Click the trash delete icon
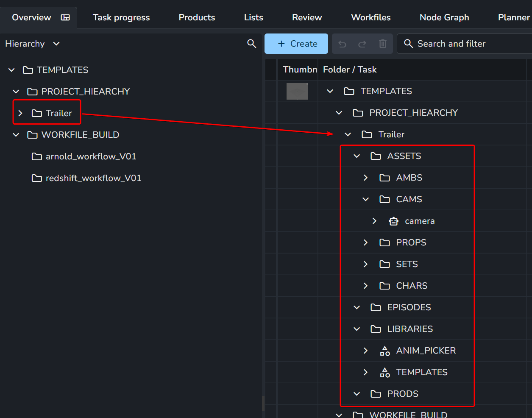 tap(382, 44)
